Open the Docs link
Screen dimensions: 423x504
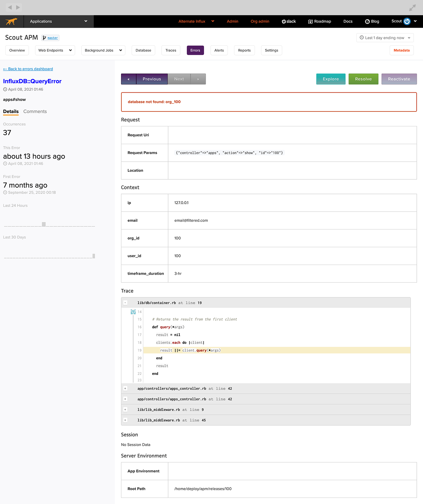(348, 21)
